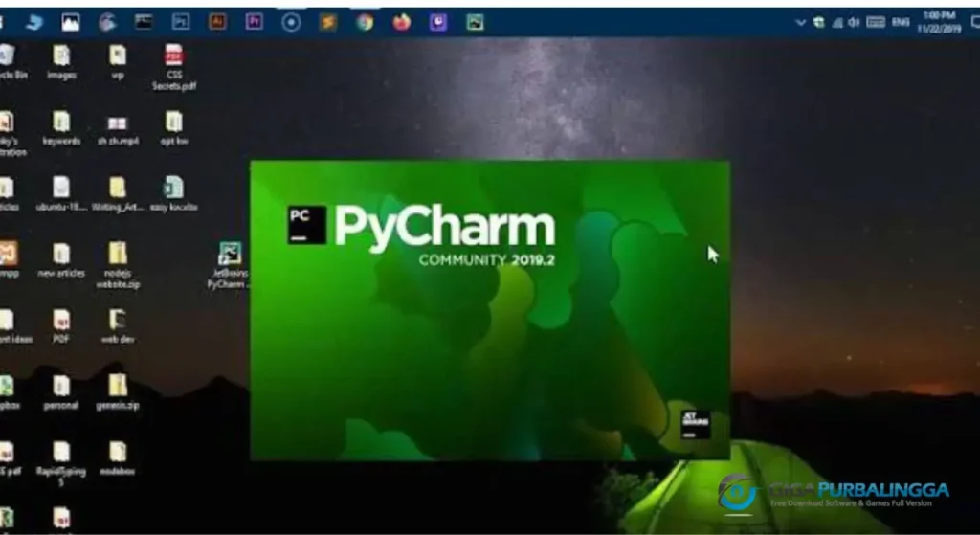The width and height of the screenshot is (980, 535).
Task: Launch Adobe Illustrator from the taskbar
Action: [x=217, y=23]
